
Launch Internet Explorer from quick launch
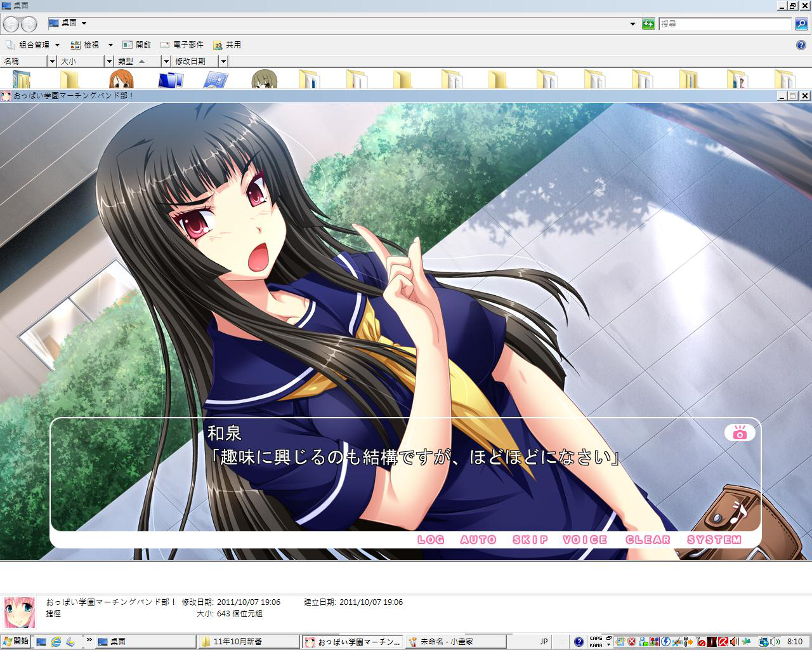point(56,642)
